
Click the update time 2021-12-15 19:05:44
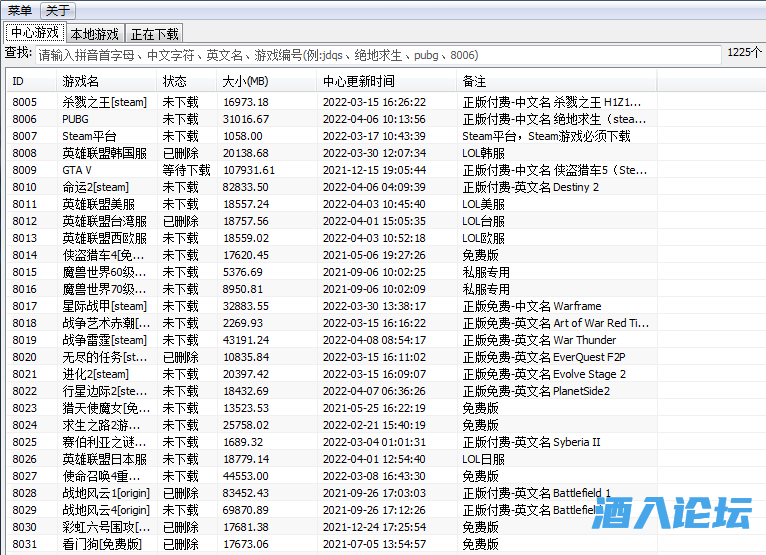tap(374, 170)
